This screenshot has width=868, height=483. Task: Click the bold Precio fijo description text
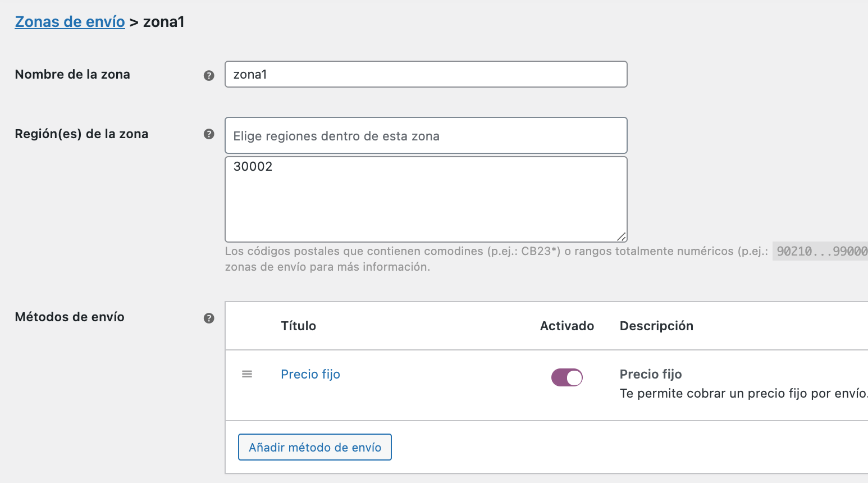(x=651, y=374)
